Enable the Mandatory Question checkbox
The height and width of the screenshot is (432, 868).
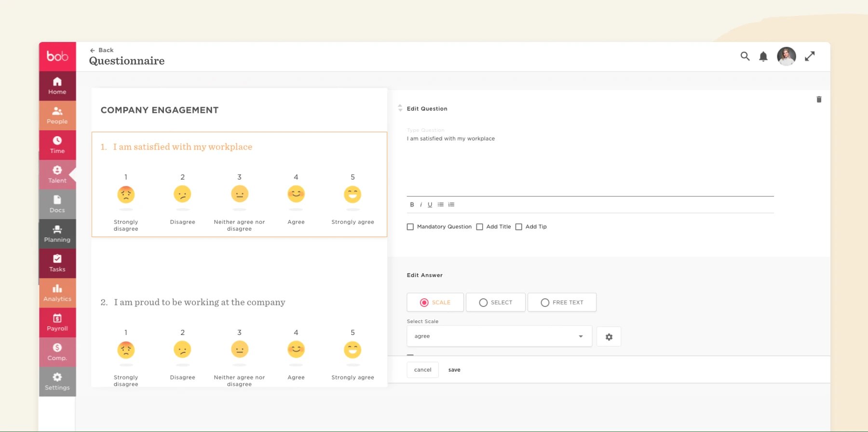[410, 227]
